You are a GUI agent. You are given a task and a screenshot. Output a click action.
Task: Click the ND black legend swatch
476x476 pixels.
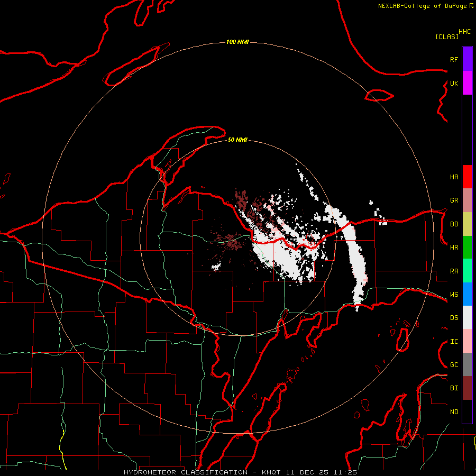[x=467, y=411]
